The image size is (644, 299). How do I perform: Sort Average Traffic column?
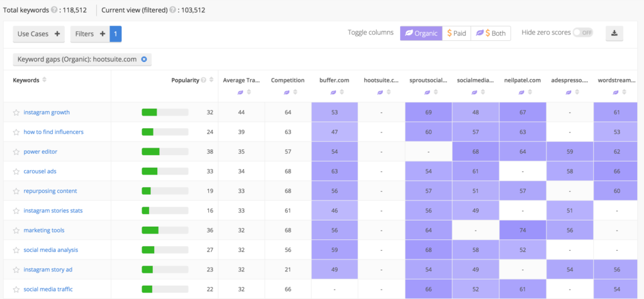(249, 93)
